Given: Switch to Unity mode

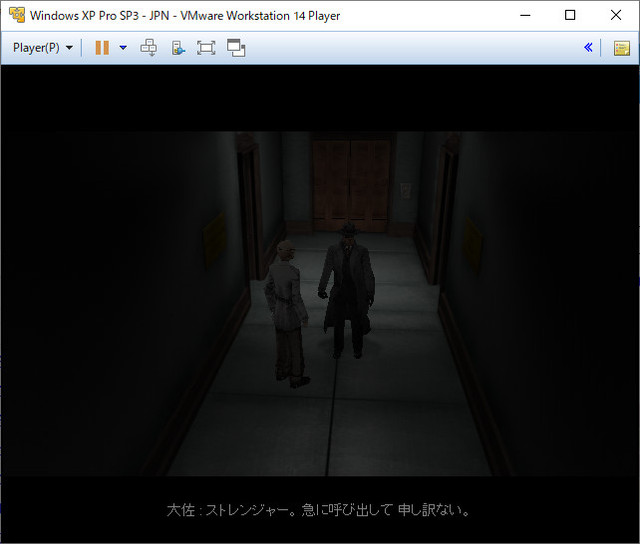Looking at the screenshot, I should pyautogui.click(x=236, y=48).
